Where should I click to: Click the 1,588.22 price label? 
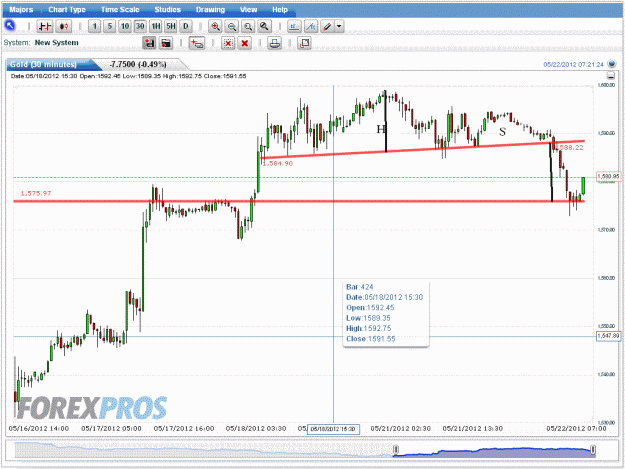[570, 147]
